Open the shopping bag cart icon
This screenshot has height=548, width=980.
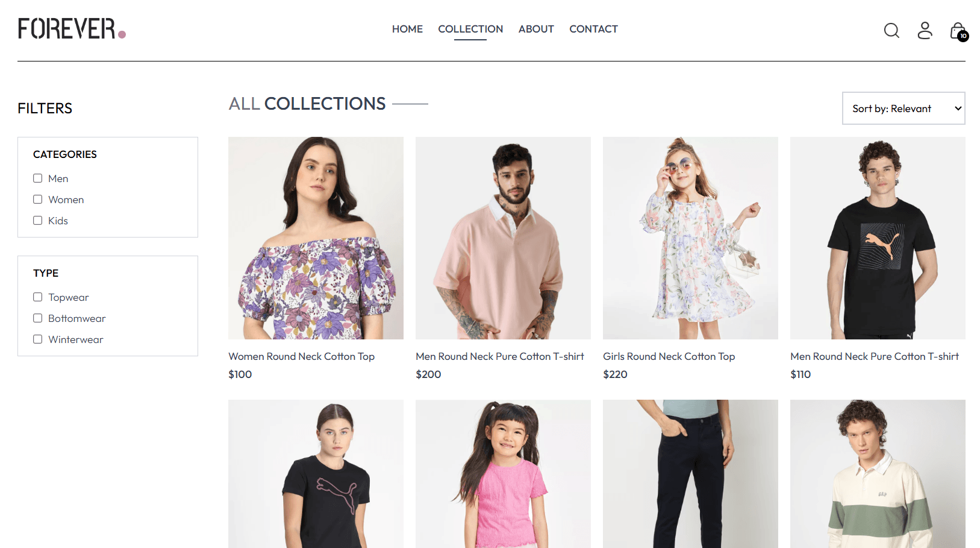(958, 31)
